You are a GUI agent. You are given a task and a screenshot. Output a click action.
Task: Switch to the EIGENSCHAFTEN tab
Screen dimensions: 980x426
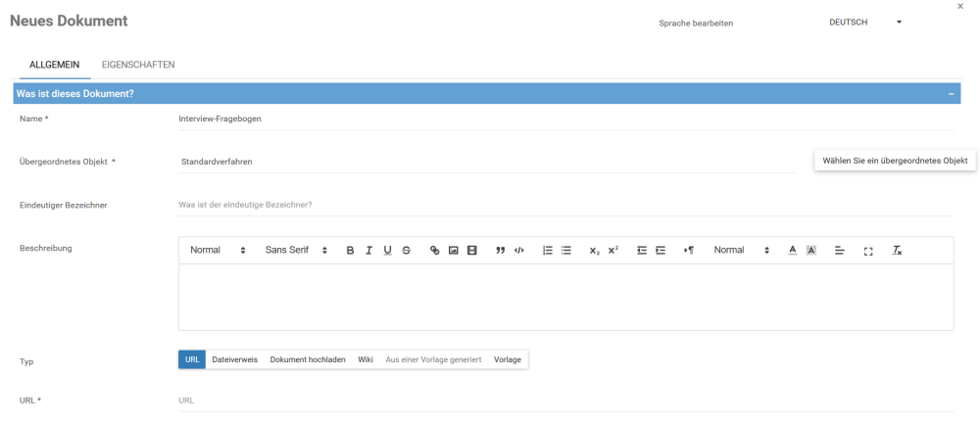click(x=138, y=65)
